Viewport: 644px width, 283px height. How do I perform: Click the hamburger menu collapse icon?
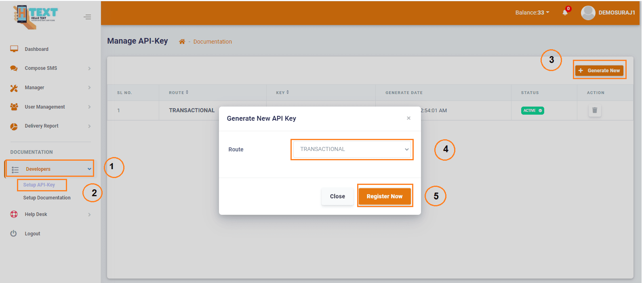click(x=87, y=17)
